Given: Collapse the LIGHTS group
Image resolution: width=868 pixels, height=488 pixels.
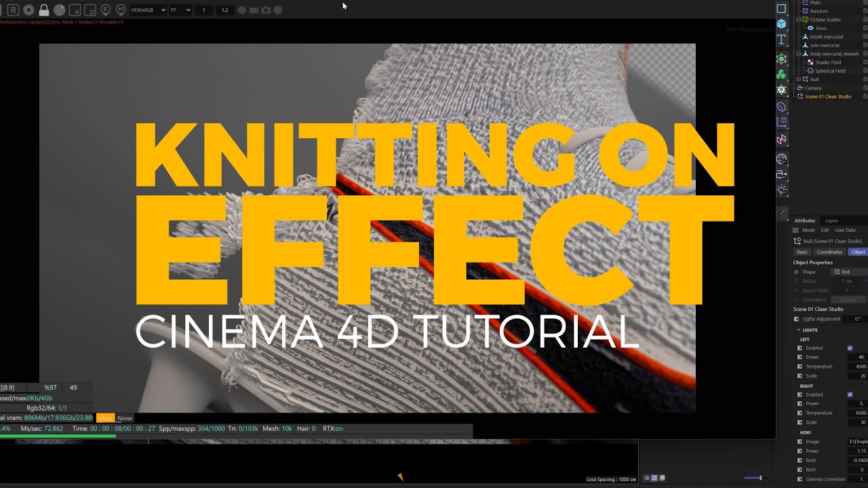Looking at the screenshot, I should [x=799, y=330].
